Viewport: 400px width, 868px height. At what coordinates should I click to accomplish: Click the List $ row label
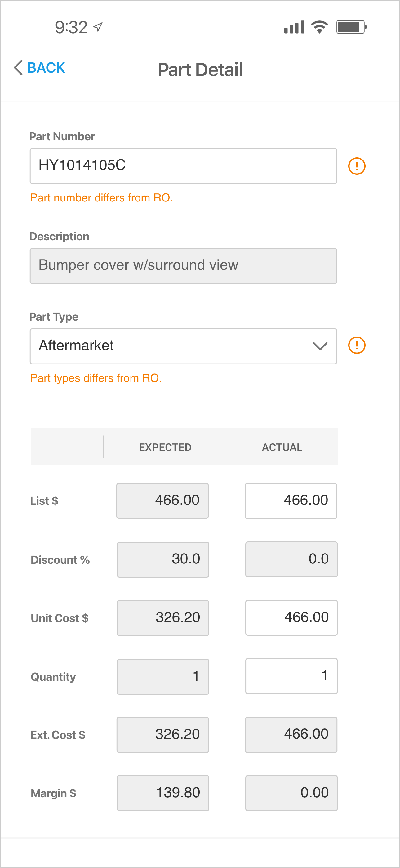coord(44,501)
